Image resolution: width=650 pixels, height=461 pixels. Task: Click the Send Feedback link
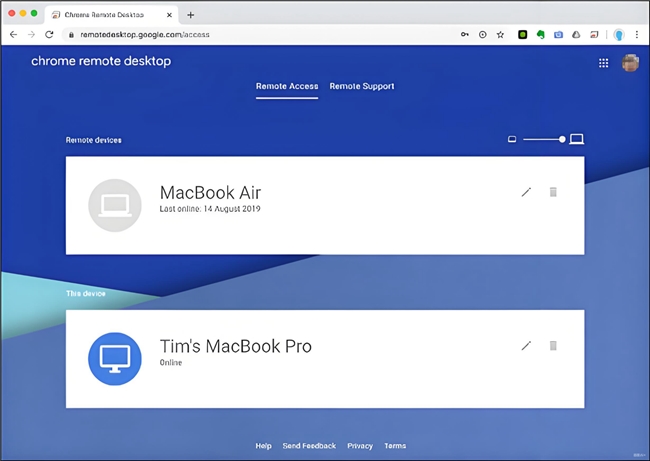(x=309, y=446)
